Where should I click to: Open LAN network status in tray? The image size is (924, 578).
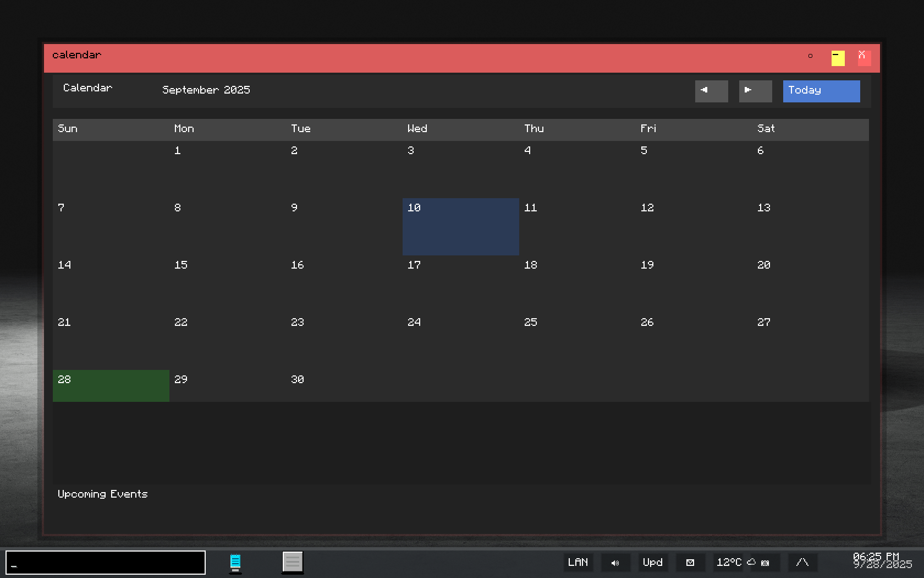point(578,562)
